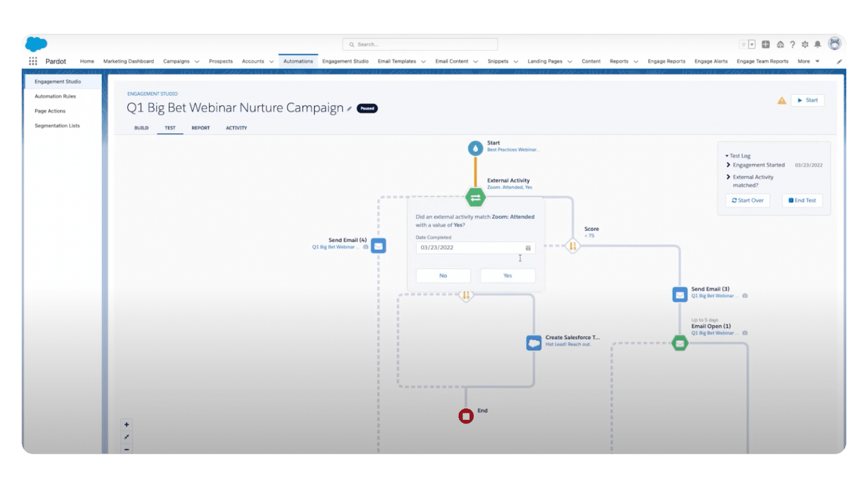The height and width of the screenshot is (488, 868).
Task: Click the zoom out minus control
Action: 127,449
